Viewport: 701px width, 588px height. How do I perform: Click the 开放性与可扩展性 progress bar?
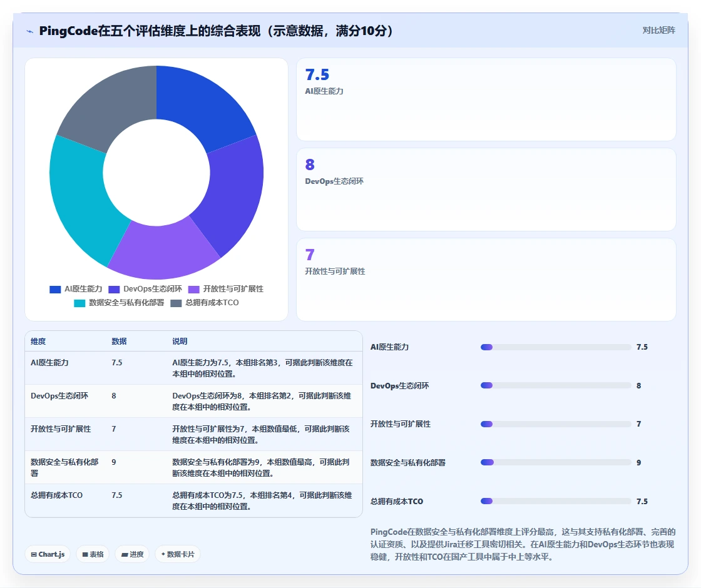coord(556,424)
